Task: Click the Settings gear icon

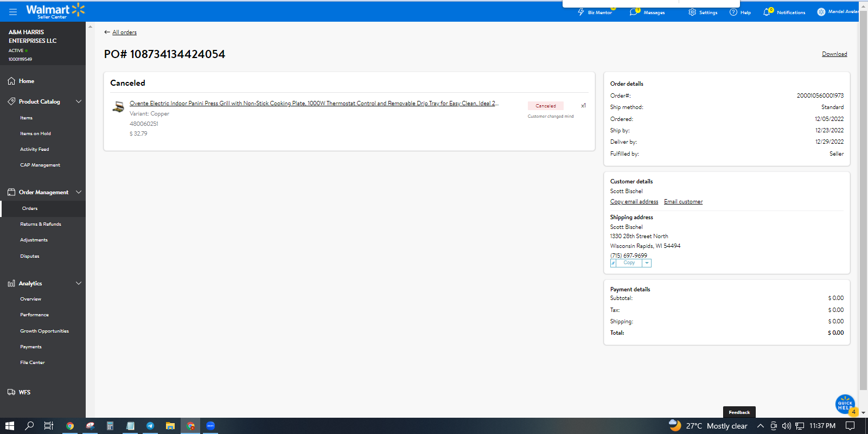Action: click(692, 12)
